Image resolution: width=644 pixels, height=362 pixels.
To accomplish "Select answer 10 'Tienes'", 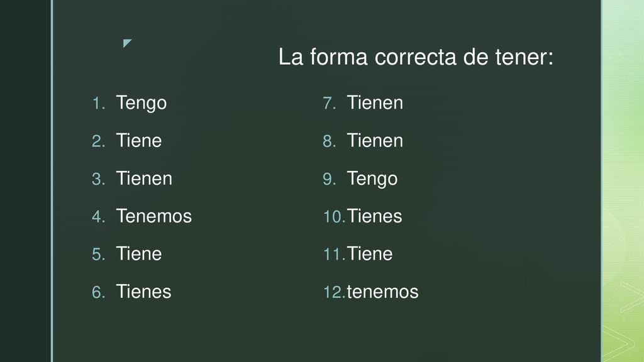I will [x=375, y=216].
